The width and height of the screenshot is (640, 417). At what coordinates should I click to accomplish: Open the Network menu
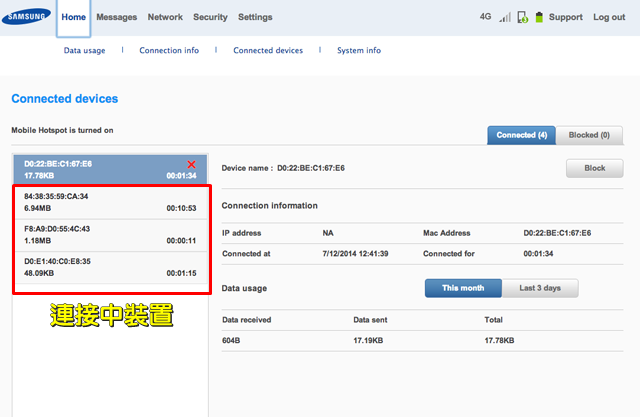165,17
